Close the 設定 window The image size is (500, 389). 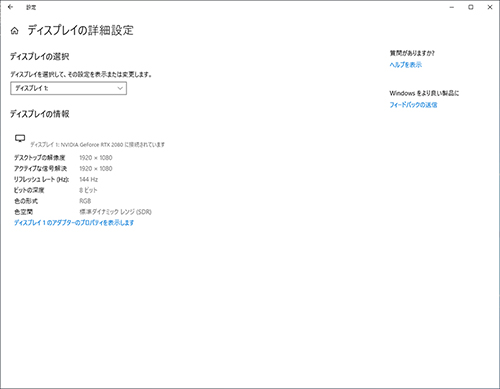(x=490, y=7)
